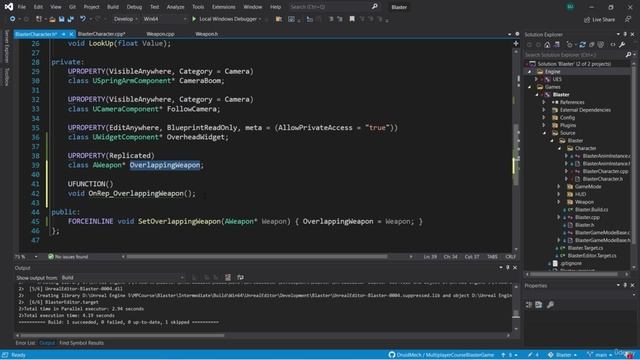Expand the GameMode folder
The image size is (640, 360).
pyautogui.click(x=559, y=187)
